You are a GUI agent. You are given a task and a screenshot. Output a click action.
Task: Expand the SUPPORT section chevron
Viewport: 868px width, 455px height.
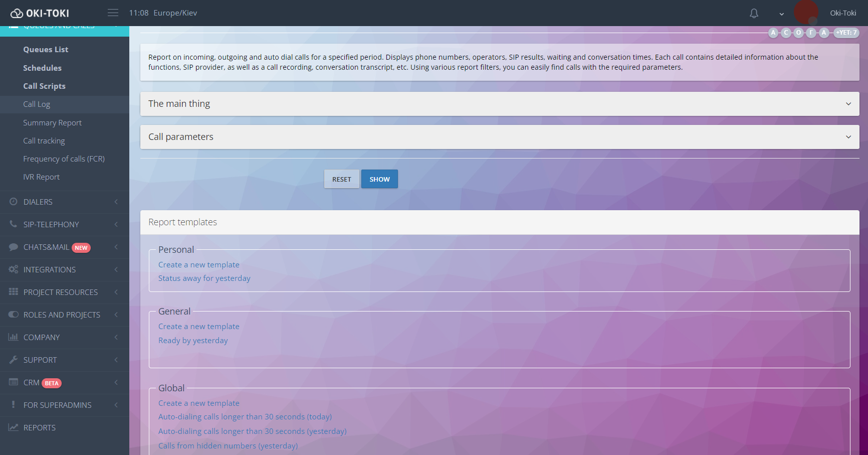point(116,360)
